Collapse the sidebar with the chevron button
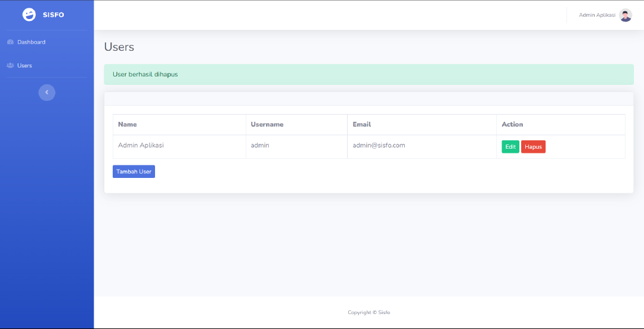The image size is (644, 329). [x=47, y=93]
